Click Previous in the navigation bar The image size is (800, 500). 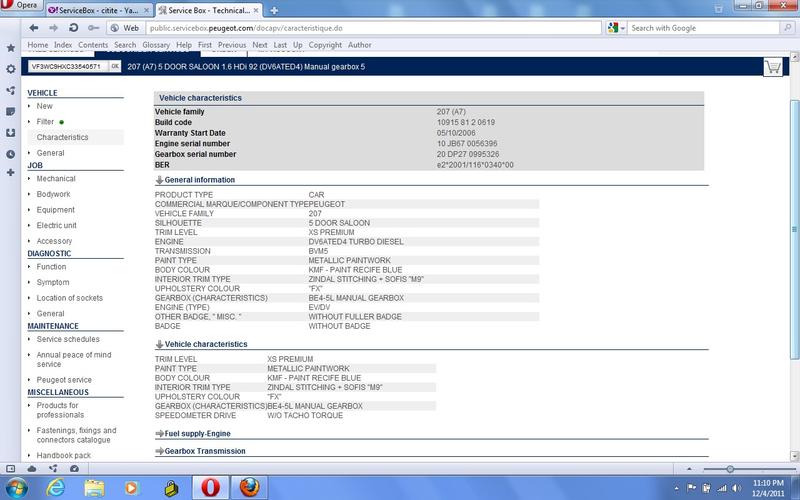click(x=232, y=45)
